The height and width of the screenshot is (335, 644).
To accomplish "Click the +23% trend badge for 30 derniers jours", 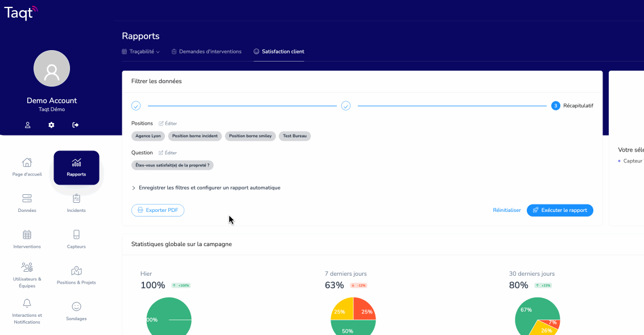I will point(543,285).
